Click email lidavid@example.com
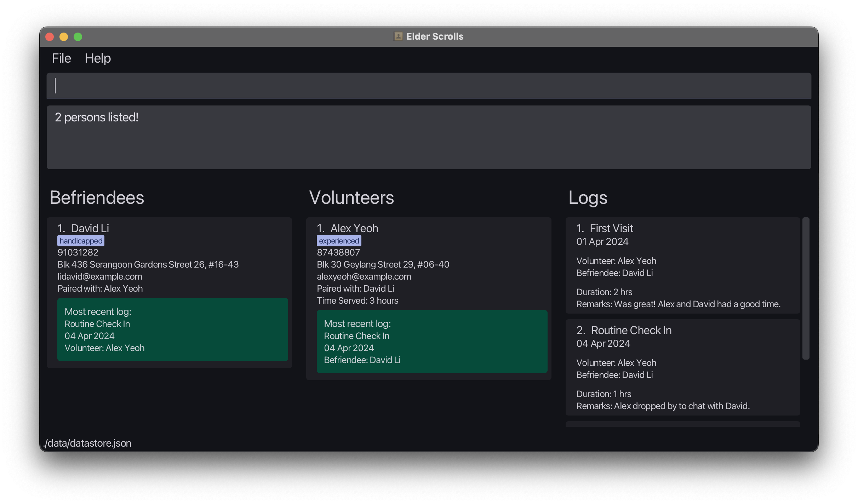 coord(100,276)
